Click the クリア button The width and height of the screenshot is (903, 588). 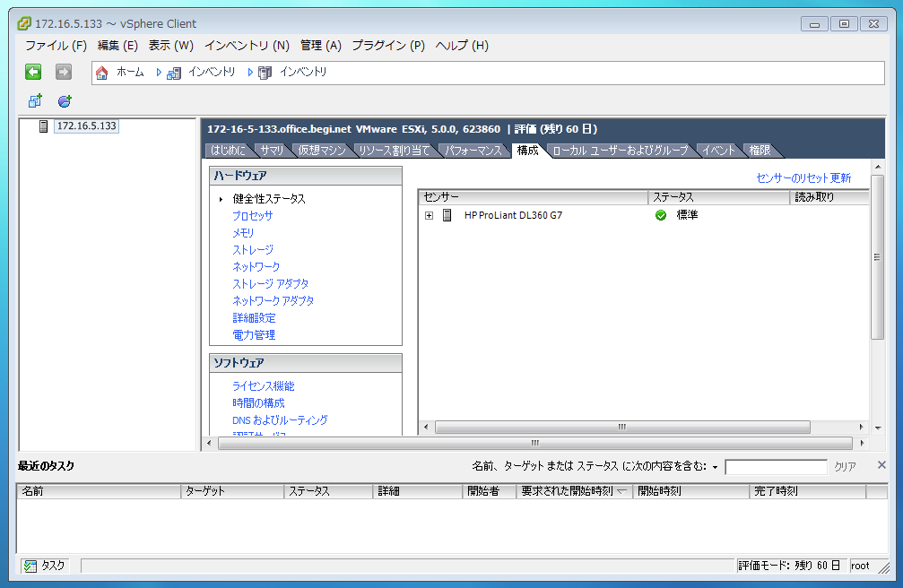[845, 466]
